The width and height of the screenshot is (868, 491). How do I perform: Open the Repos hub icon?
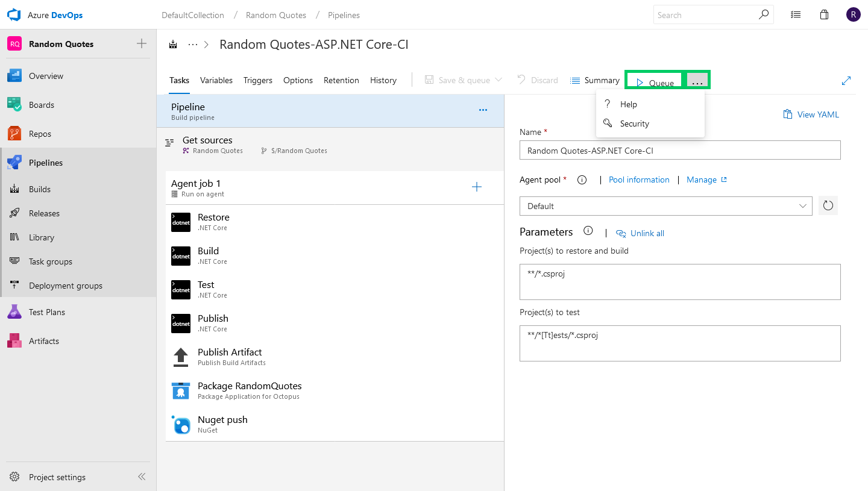click(x=14, y=134)
